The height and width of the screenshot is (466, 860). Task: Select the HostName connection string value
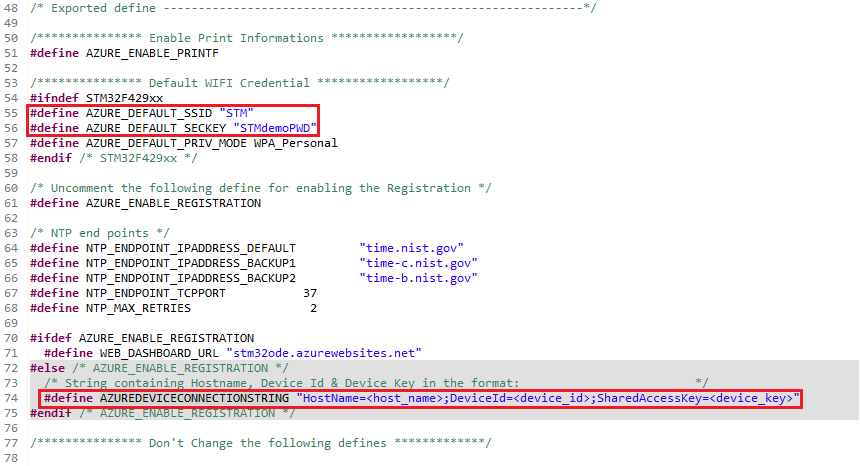point(548,398)
